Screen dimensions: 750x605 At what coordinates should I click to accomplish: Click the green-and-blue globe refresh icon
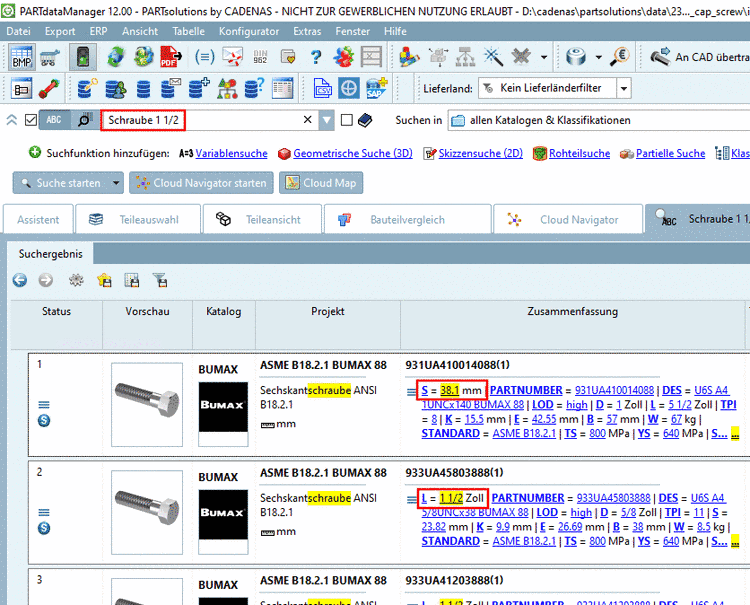pos(115,57)
